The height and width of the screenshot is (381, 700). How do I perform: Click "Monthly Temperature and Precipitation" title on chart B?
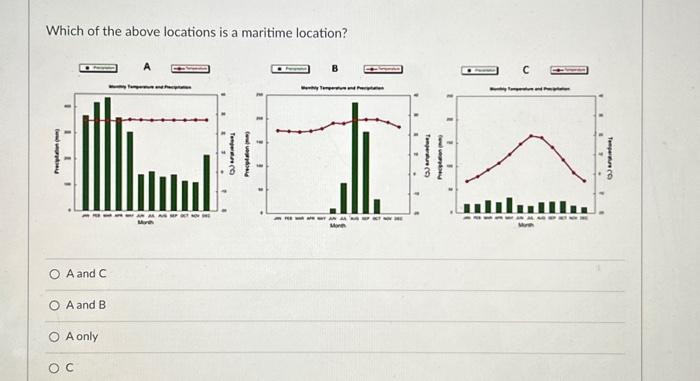click(342, 88)
